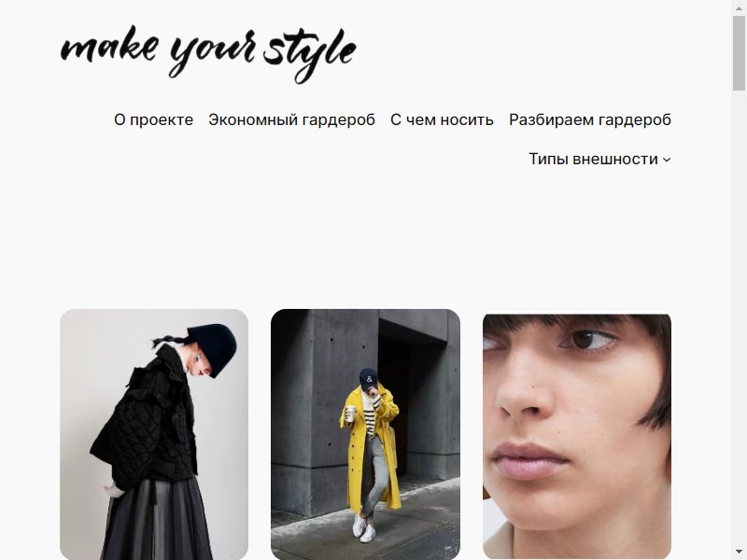Open the О проекте page
This screenshot has width=747, height=560.
pos(153,119)
